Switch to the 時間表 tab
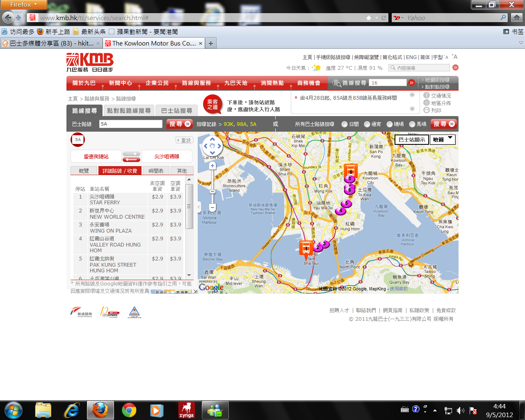Screen dimensions: 525x420 click(x=156, y=171)
